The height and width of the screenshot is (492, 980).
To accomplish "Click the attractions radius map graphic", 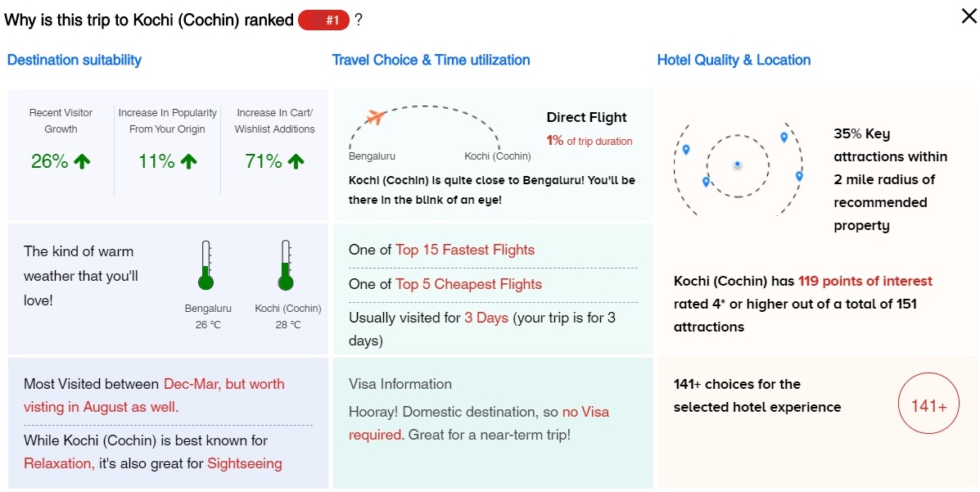I will [x=738, y=166].
